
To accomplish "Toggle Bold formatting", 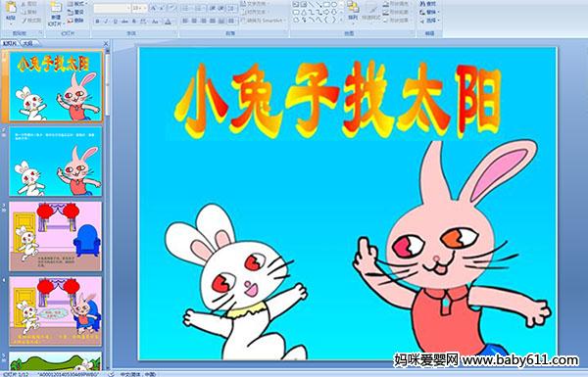I will [x=97, y=22].
